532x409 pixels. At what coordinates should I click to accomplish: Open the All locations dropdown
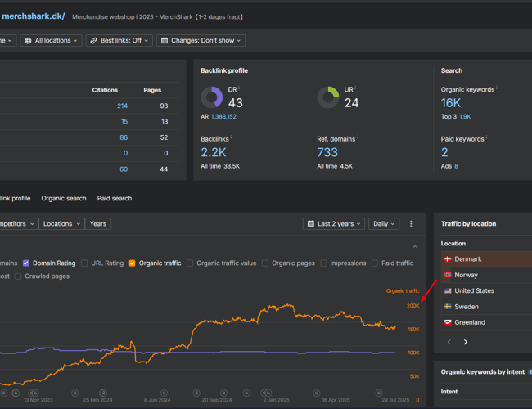(51, 40)
